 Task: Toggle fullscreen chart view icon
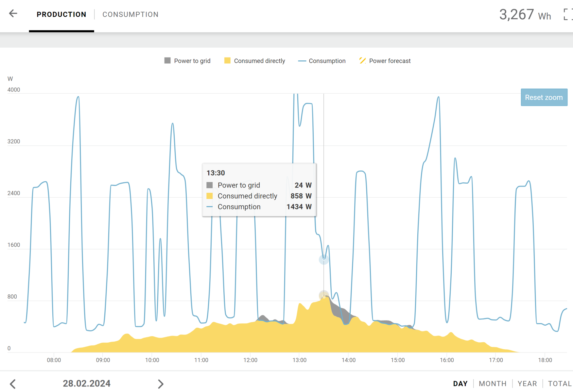tap(568, 14)
